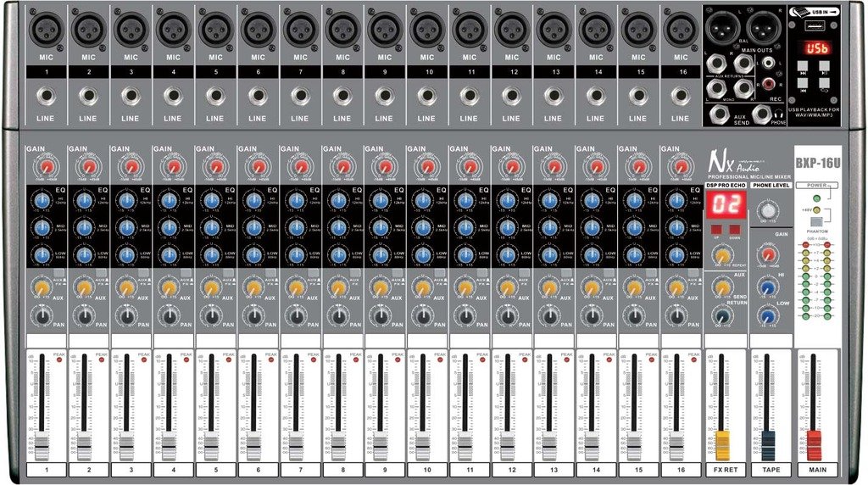Select the left MAIN OUTS XLR connector
Image resolution: width=868 pixels, height=485 pixels.
pyautogui.click(x=722, y=26)
